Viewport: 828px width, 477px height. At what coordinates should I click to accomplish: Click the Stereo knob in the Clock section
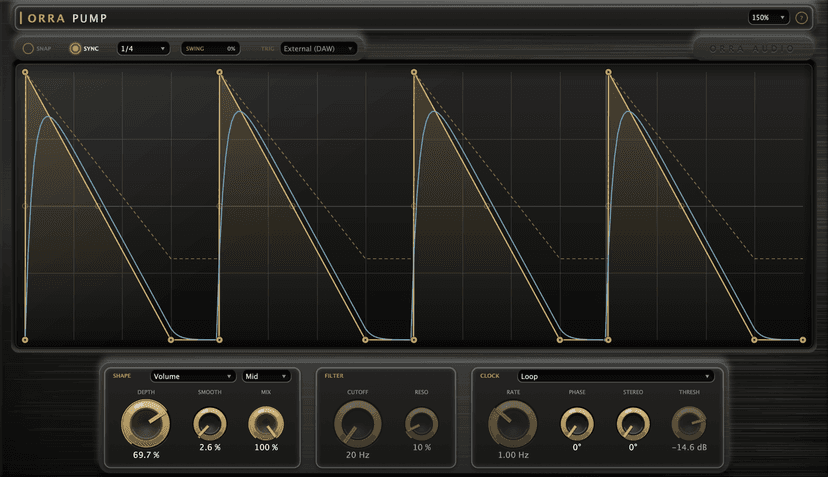(633, 424)
